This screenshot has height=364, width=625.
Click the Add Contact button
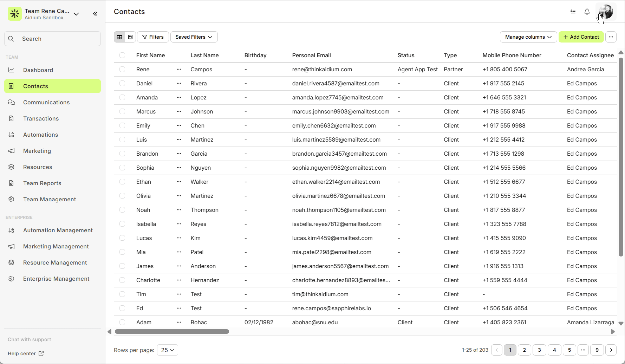pos(581,37)
